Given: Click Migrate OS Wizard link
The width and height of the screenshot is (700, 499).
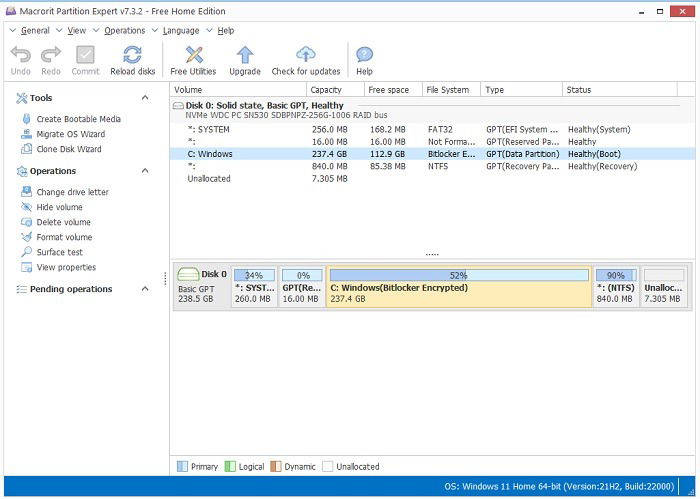Looking at the screenshot, I should point(71,134).
